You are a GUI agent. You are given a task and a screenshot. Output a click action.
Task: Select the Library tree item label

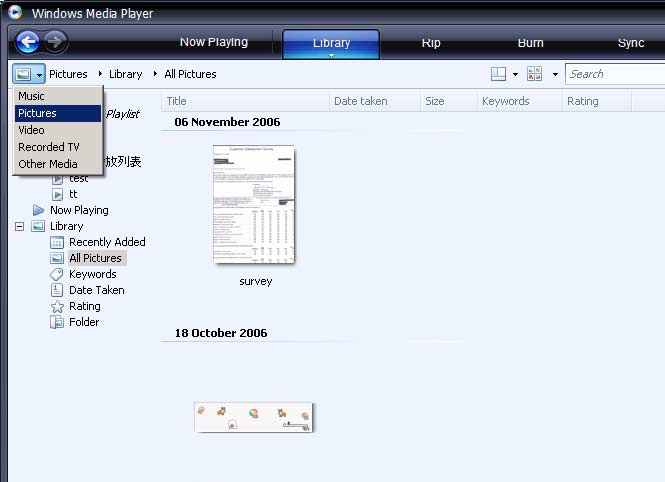pyautogui.click(x=67, y=226)
